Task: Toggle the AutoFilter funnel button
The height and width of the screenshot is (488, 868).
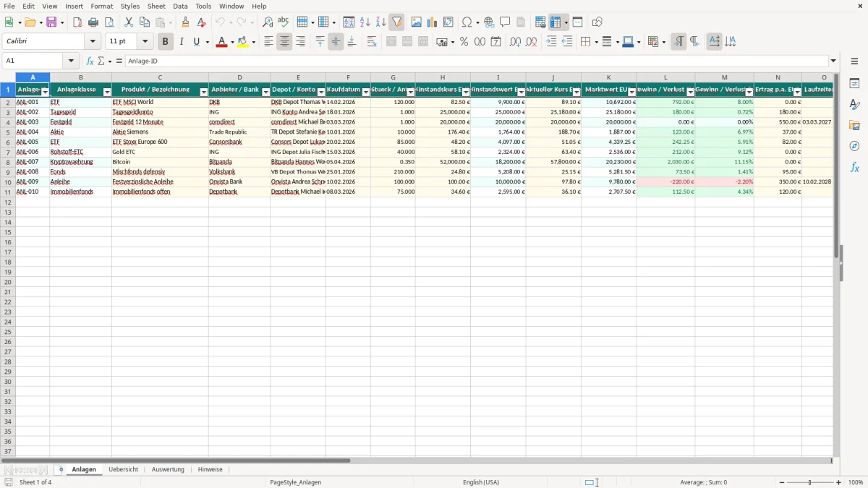Action: coord(397,22)
